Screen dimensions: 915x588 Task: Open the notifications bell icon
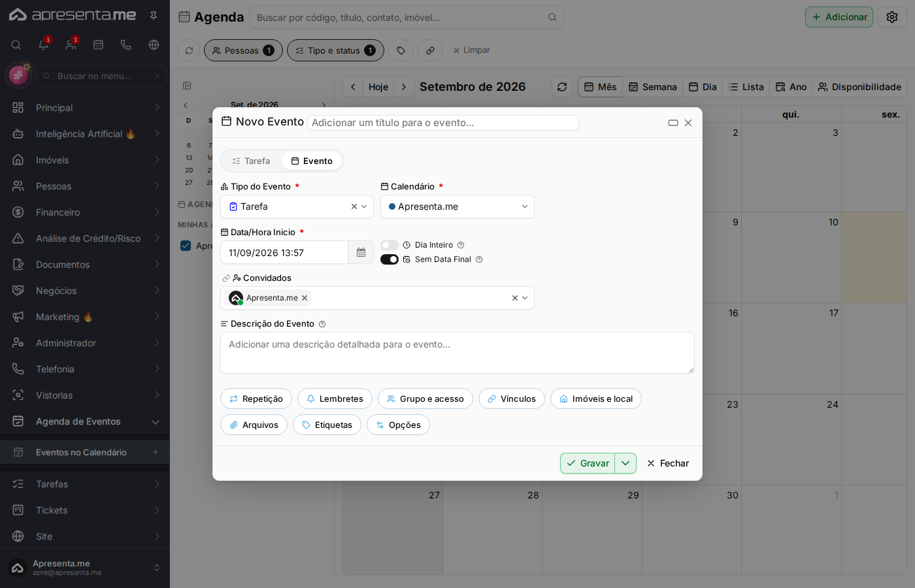point(44,44)
